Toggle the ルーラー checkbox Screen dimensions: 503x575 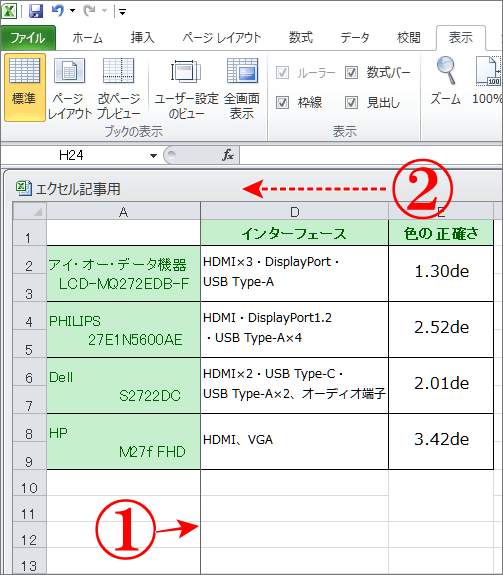tap(282, 72)
